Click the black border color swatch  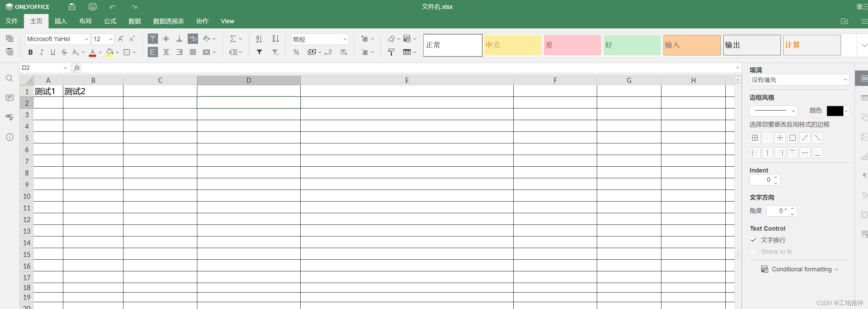pyautogui.click(x=835, y=111)
